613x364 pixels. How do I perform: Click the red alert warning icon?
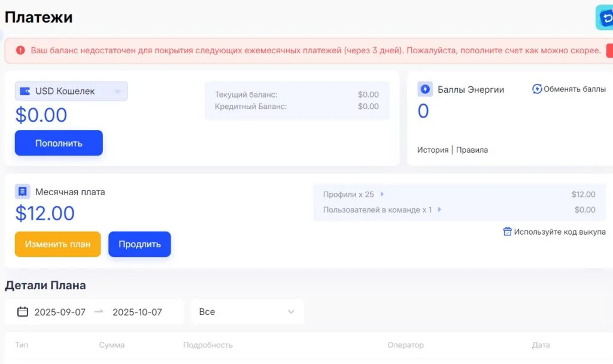click(20, 50)
